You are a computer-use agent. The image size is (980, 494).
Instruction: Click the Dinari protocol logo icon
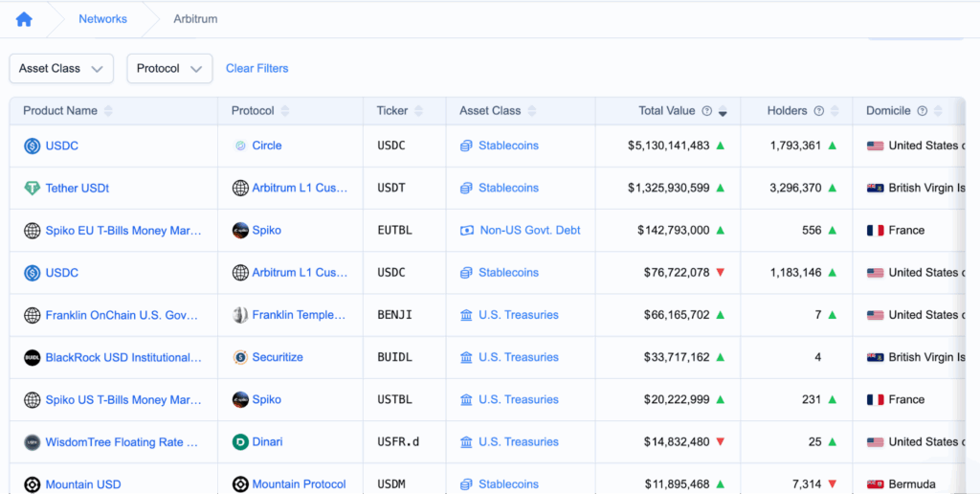pyautogui.click(x=240, y=442)
